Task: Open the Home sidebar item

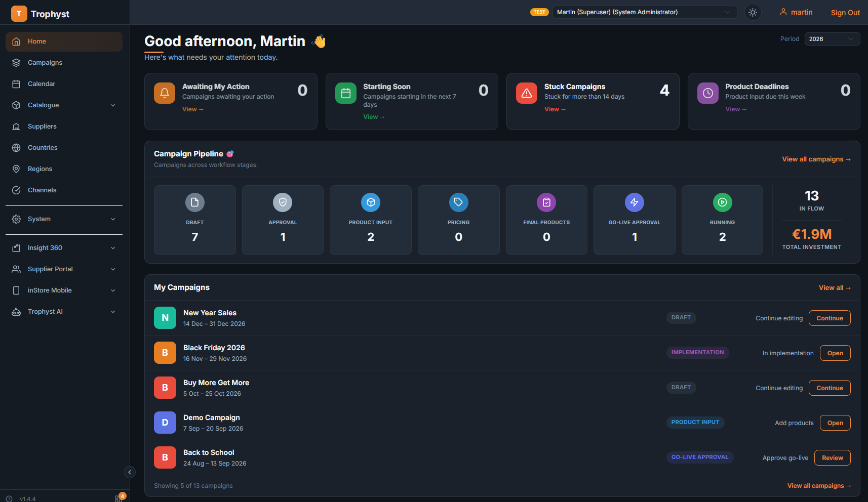Action: pos(64,41)
